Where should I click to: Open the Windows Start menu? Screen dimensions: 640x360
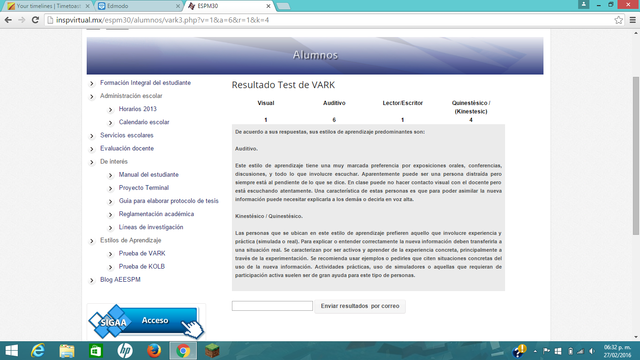point(11,351)
